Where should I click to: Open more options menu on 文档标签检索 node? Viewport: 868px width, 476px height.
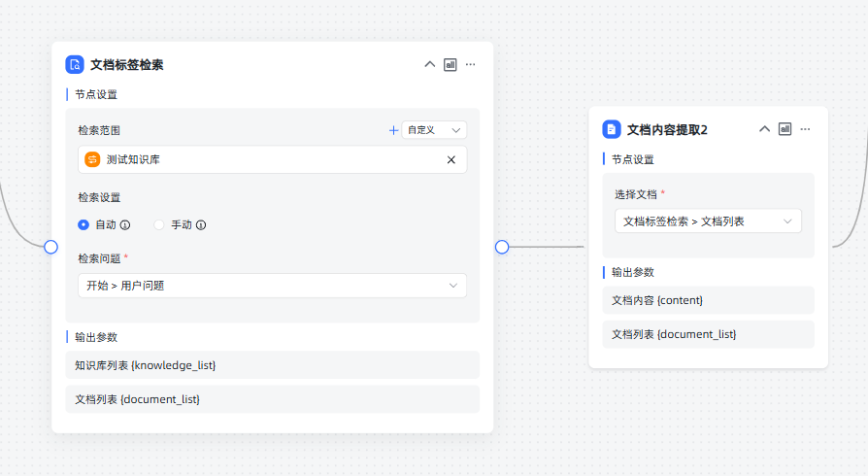[470, 65]
